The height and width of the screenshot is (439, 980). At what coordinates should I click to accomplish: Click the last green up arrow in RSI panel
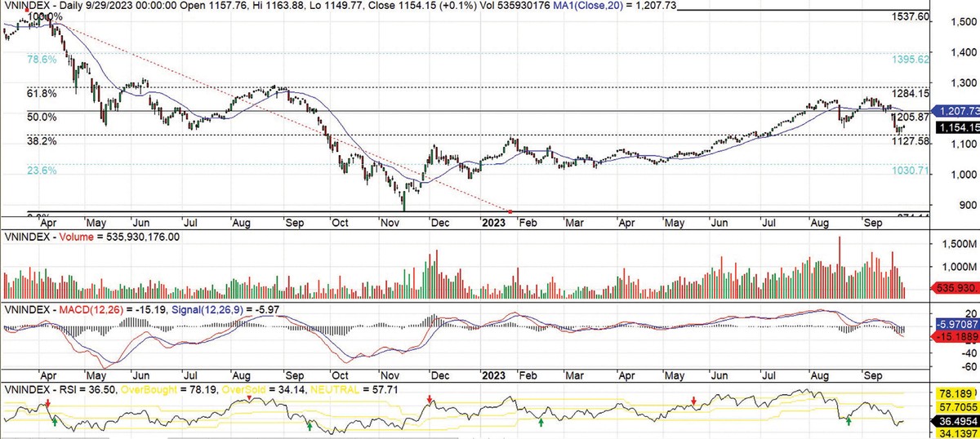pyautogui.click(x=849, y=420)
